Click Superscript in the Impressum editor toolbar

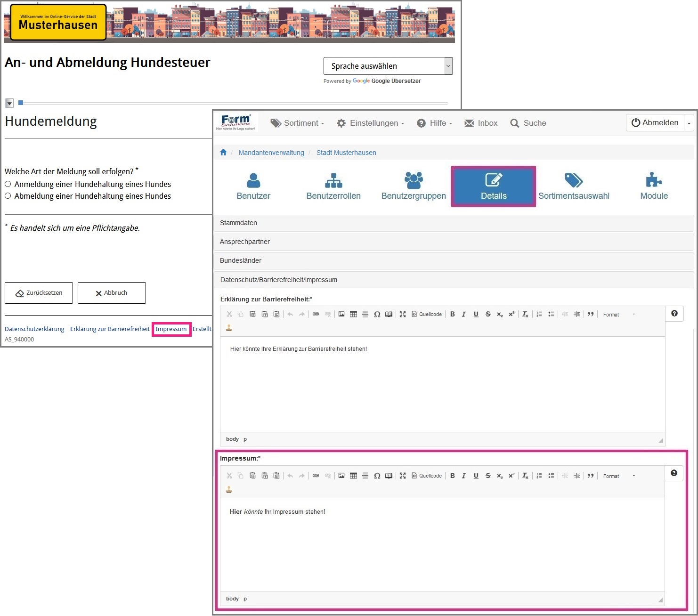coord(511,476)
